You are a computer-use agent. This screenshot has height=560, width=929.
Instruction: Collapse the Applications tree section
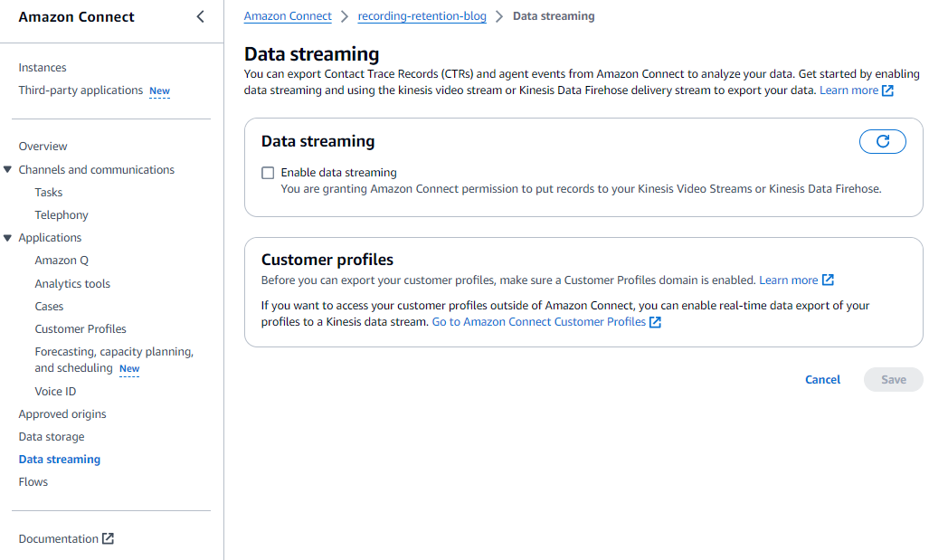tap(8, 238)
